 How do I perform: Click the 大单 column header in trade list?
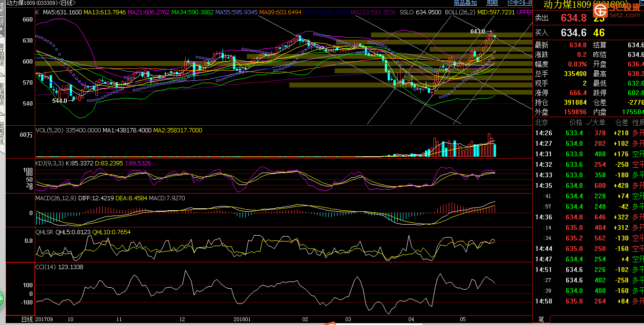[599, 122]
